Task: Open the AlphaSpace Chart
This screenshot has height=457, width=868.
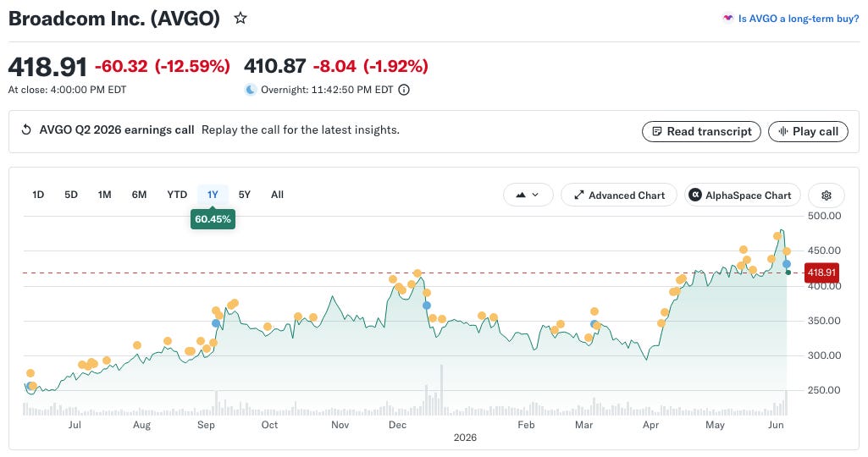Action: [743, 195]
